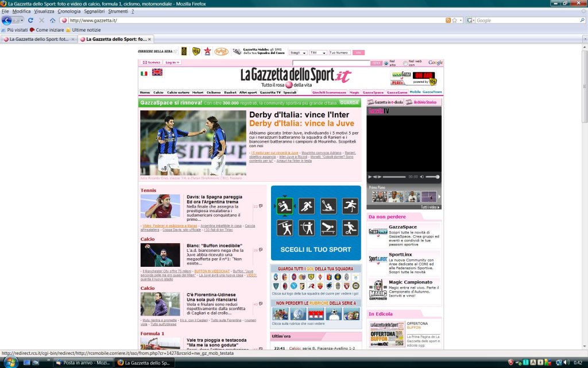Select the volleyball sport icon
The image size is (588, 368).
(285, 206)
